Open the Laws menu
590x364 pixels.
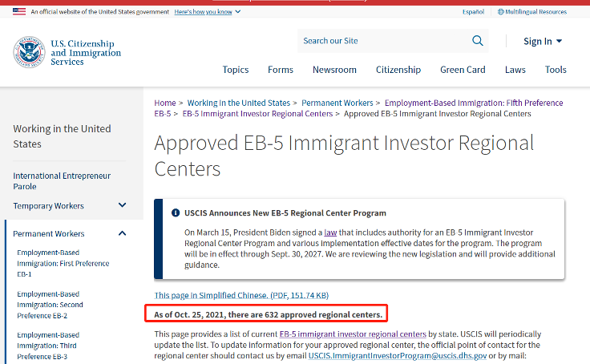point(515,70)
